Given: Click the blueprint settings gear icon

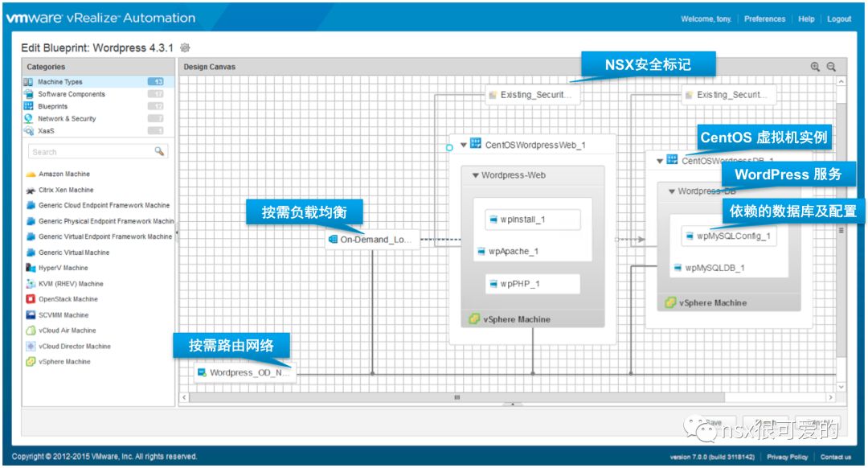Looking at the screenshot, I should 185,47.
